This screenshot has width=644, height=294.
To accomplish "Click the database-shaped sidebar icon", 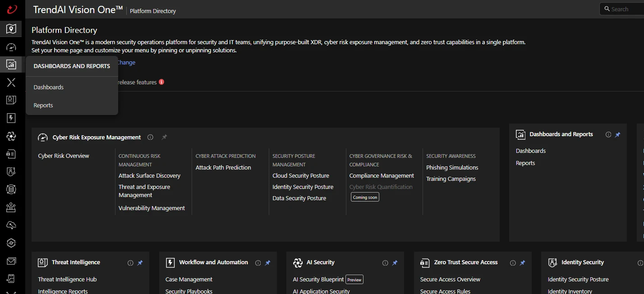I will 11,189.
